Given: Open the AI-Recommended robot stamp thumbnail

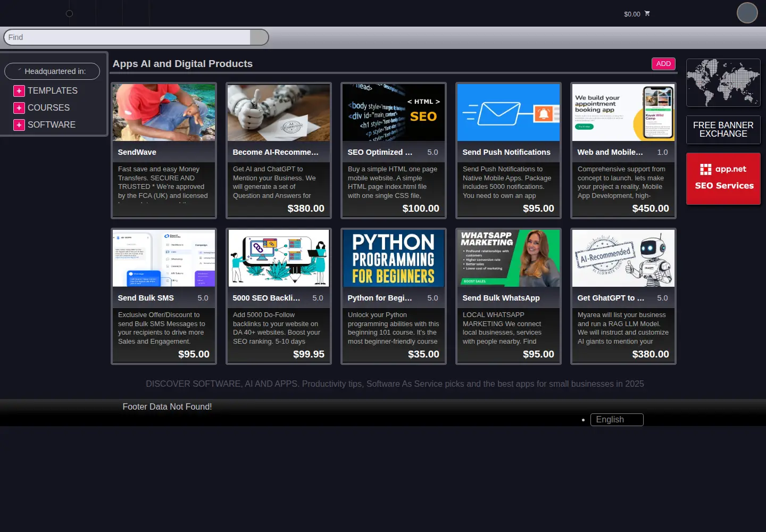Looking at the screenshot, I should click(x=623, y=258).
